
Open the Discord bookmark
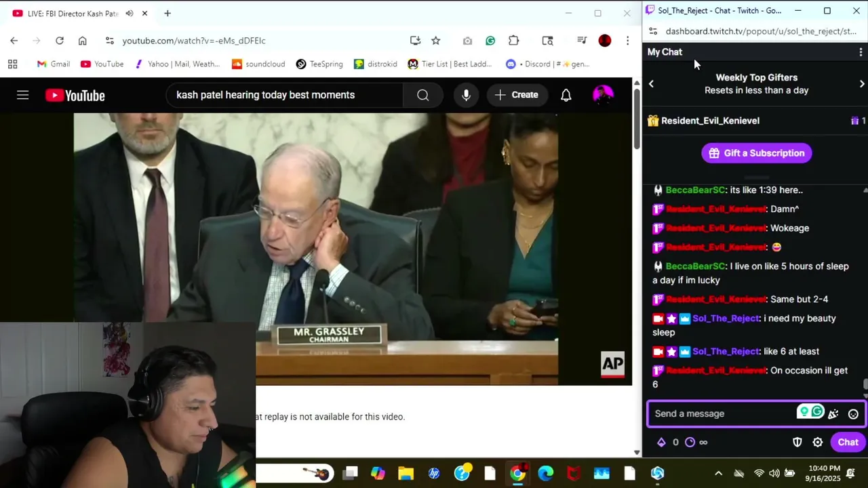tap(548, 64)
